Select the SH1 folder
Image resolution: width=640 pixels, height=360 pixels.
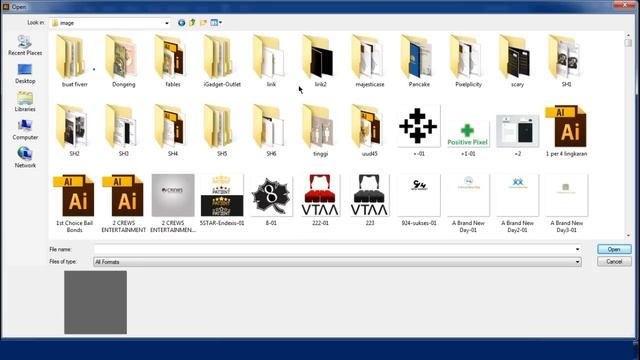(x=567, y=61)
